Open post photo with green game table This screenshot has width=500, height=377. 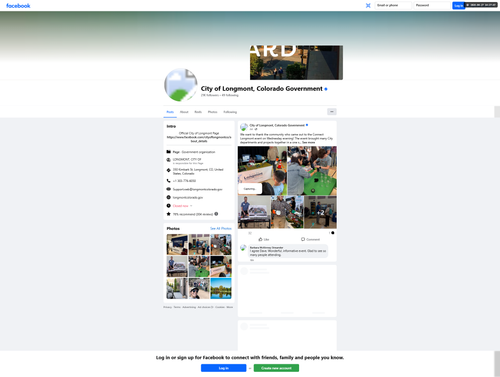[312, 171]
